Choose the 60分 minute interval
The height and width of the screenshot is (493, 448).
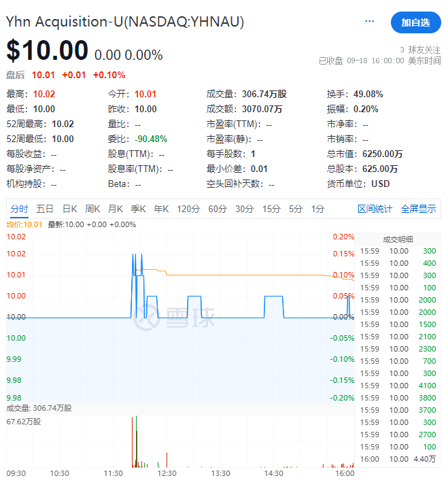click(x=218, y=209)
